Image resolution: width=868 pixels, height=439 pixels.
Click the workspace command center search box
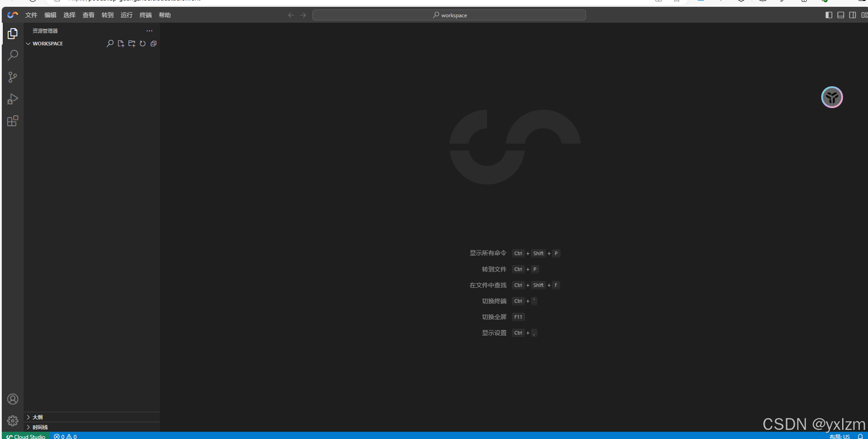pos(449,15)
